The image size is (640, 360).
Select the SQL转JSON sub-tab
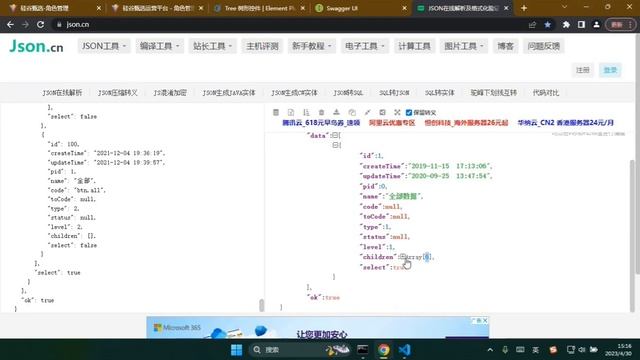pyautogui.click(x=394, y=93)
